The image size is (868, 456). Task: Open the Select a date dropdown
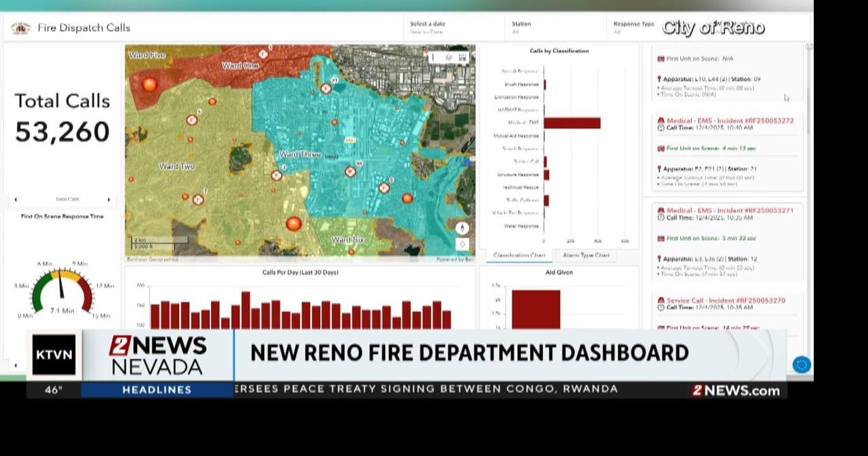pyautogui.click(x=454, y=28)
